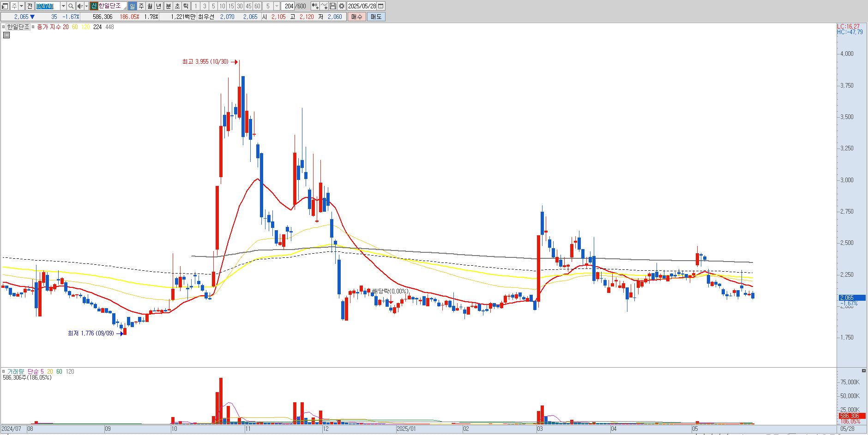Switch to second (초) chart period
The height and width of the screenshot is (435, 868).
click(177, 6)
